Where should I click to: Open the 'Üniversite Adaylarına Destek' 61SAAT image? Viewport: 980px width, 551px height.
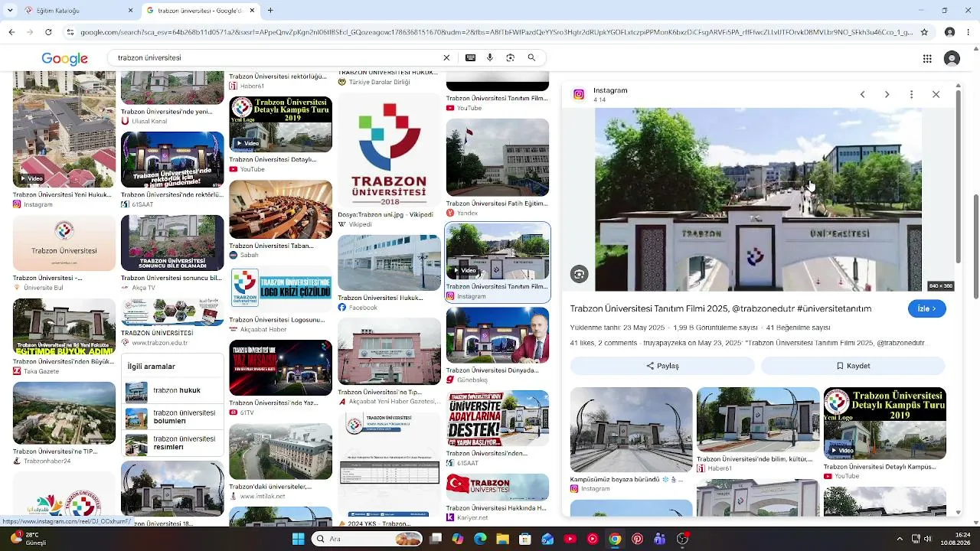click(x=498, y=419)
